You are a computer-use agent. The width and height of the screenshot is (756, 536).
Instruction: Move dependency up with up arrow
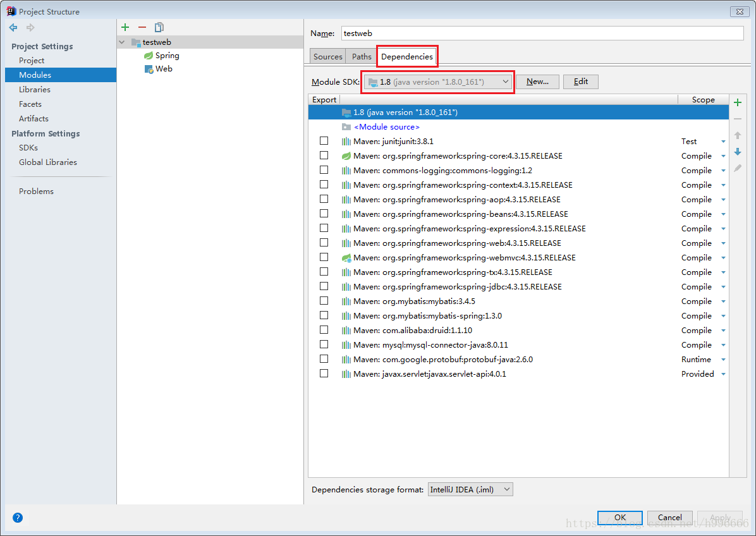(x=738, y=135)
